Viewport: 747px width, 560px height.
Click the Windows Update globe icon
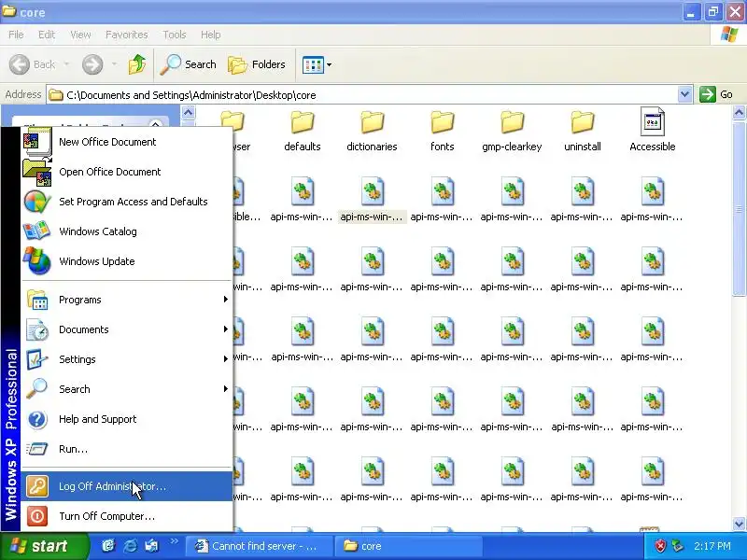[37, 261]
